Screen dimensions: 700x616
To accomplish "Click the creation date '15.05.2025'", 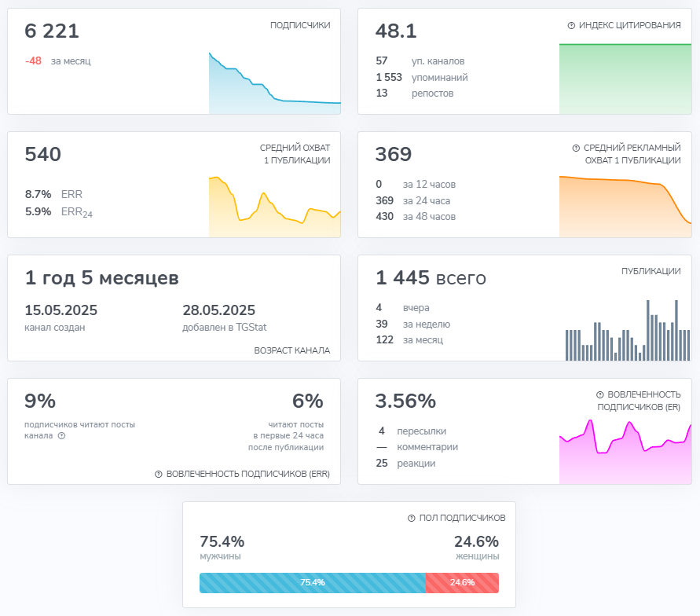I will pos(60,310).
